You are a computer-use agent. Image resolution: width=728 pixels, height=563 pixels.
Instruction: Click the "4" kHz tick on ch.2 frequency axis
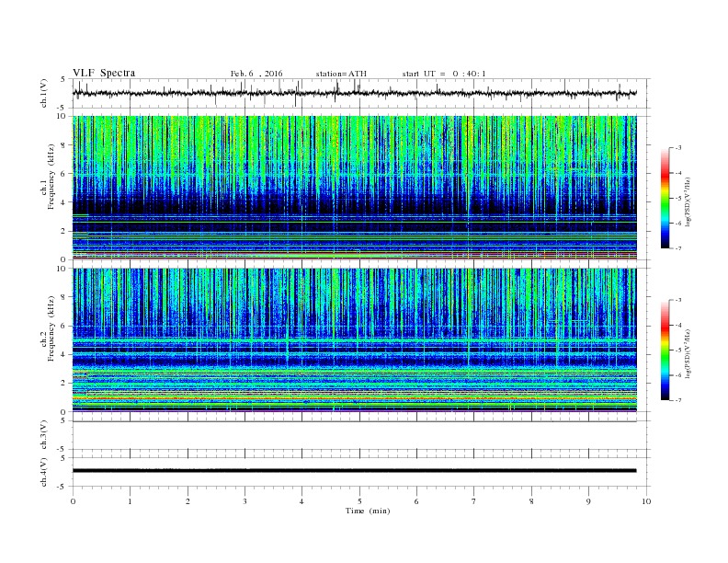coord(63,354)
